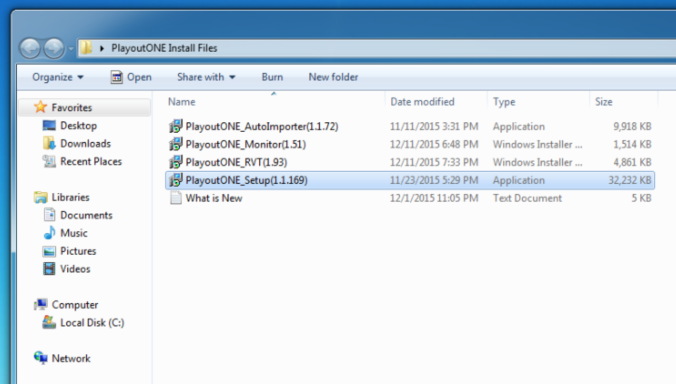
Task: Click the 11/23/2015 5:29 PM date cell
Action: pyautogui.click(x=434, y=180)
